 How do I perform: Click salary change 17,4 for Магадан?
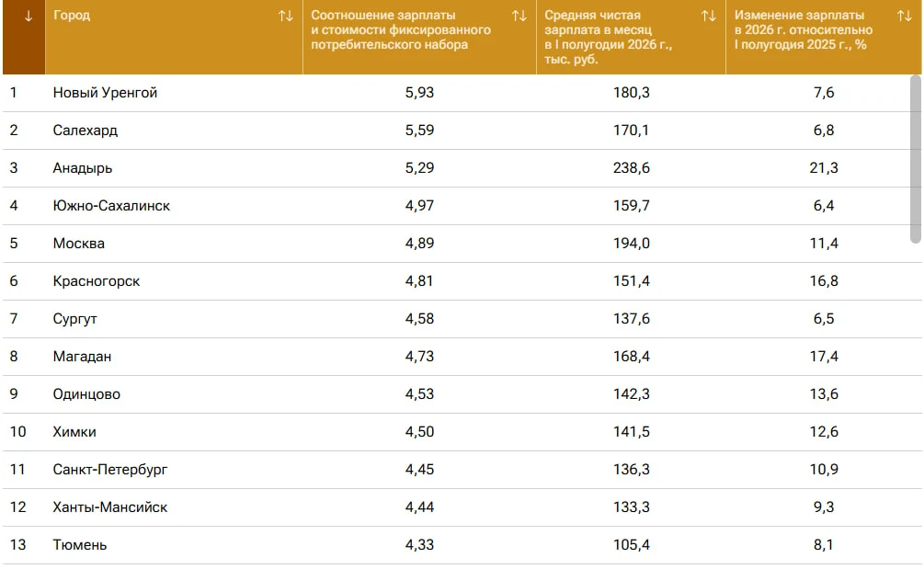pos(824,357)
